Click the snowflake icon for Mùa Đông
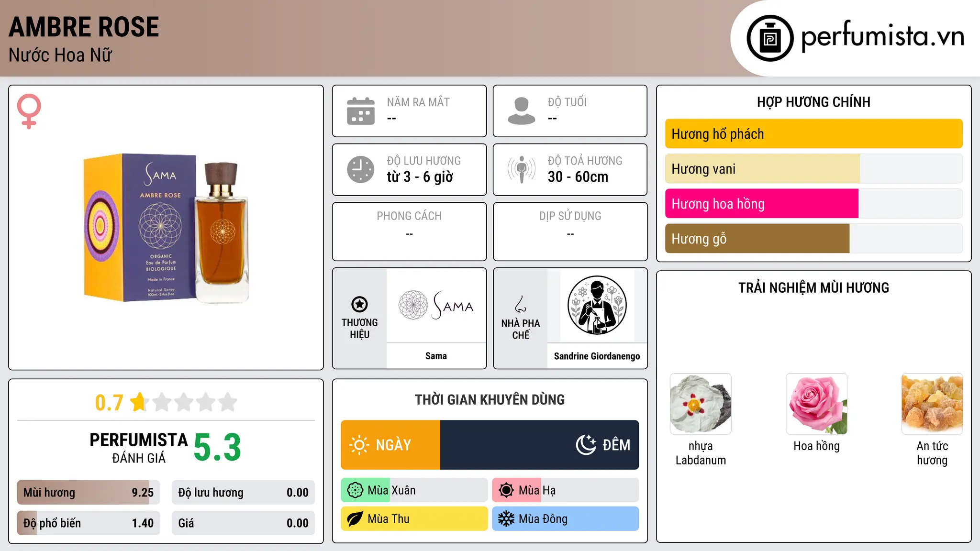The height and width of the screenshot is (551, 980). click(x=506, y=519)
